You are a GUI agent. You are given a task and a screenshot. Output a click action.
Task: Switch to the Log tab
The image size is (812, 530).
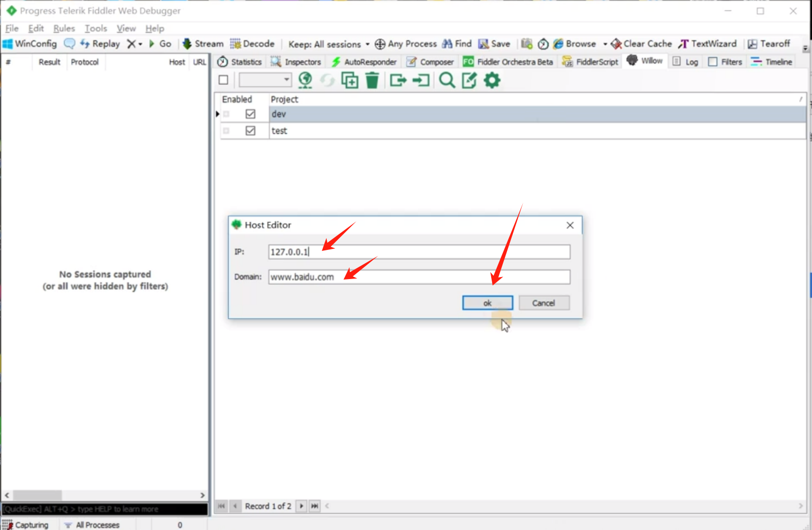pyautogui.click(x=686, y=62)
